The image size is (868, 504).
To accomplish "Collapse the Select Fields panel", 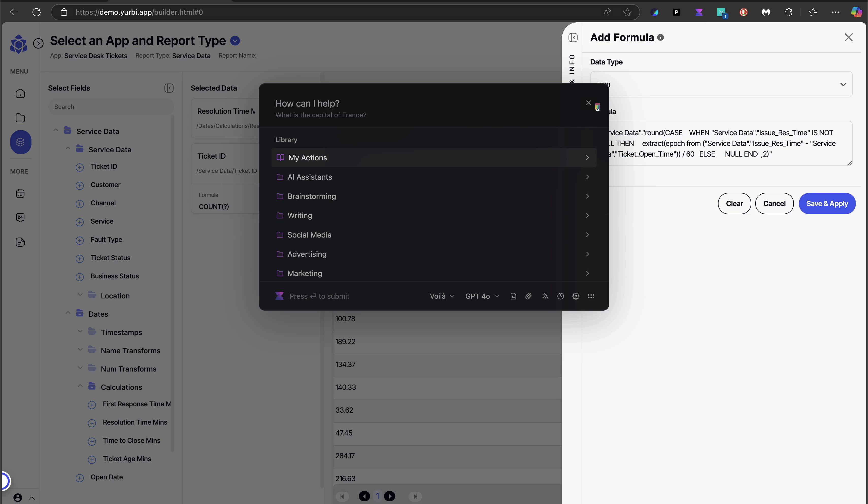I will 169,88.
